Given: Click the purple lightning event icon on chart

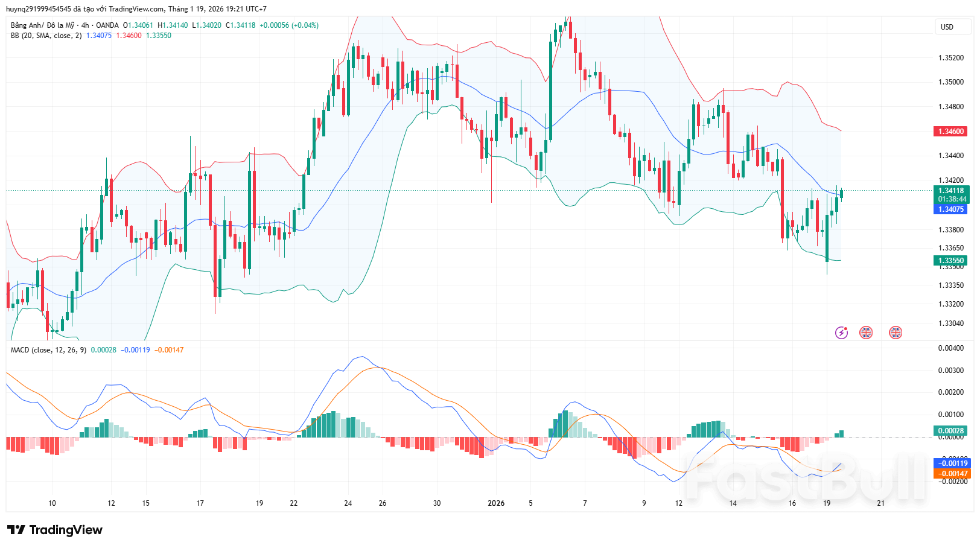Looking at the screenshot, I should 842,332.
